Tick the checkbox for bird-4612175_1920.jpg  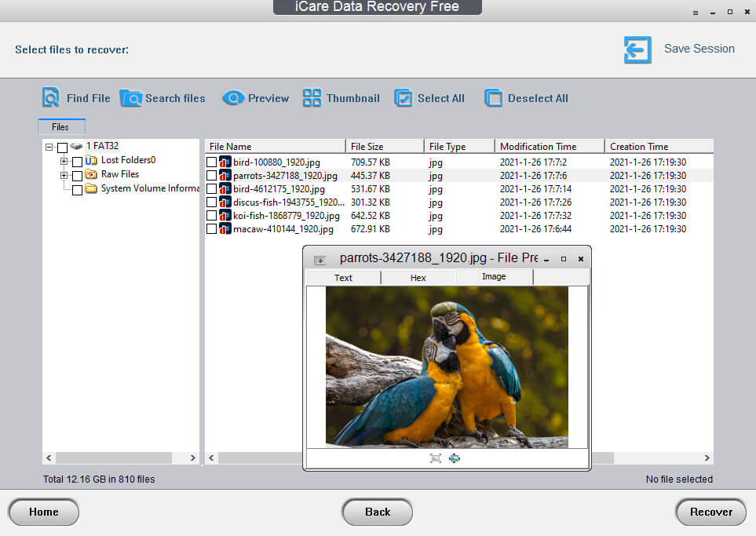click(211, 189)
